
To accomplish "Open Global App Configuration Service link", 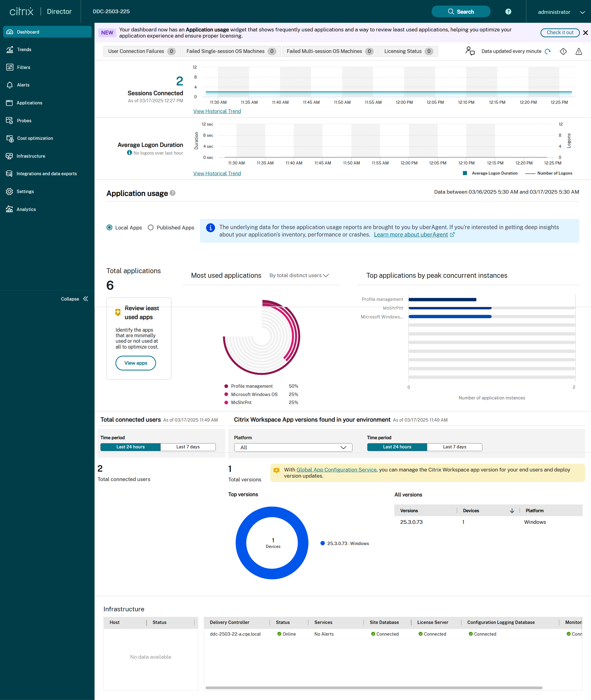I will 336,470.
